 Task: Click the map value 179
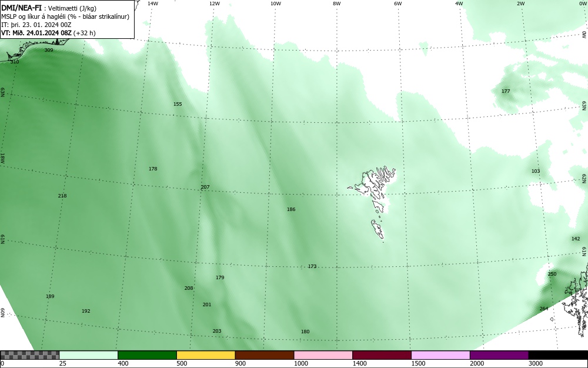coord(220,277)
